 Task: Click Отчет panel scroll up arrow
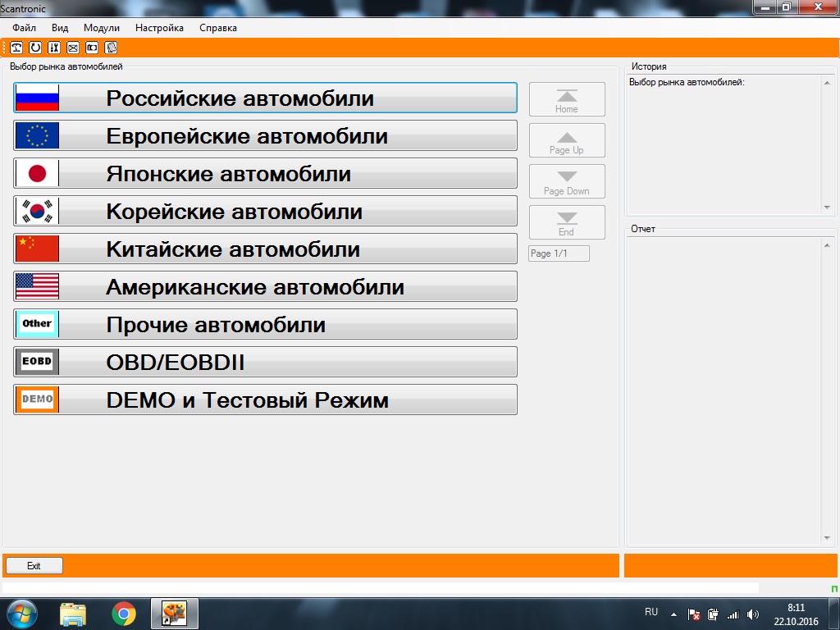827,244
